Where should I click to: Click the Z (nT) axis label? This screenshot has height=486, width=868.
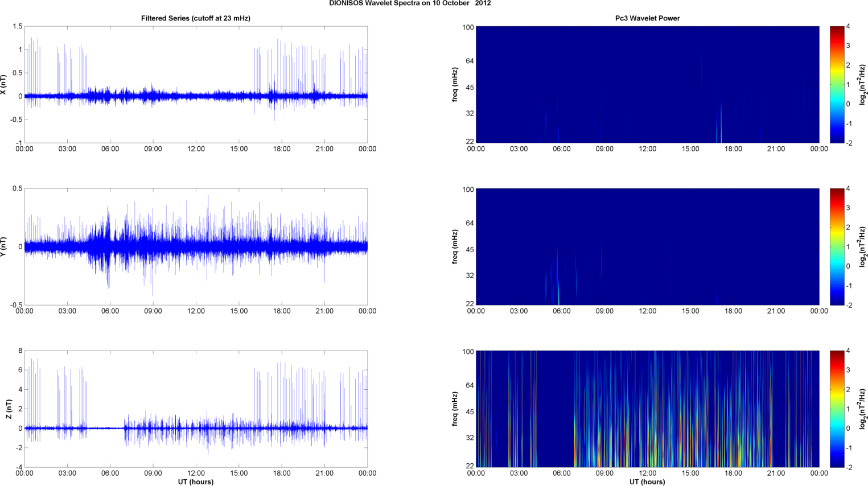coord(9,409)
